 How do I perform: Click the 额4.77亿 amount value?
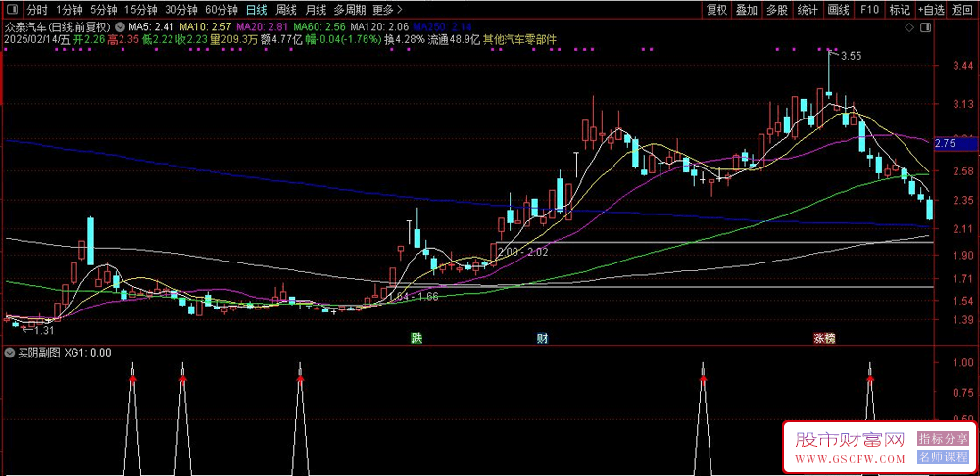click(281, 39)
